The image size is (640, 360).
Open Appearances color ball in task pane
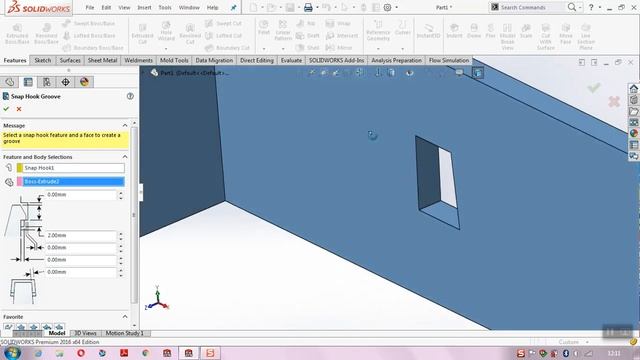point(633,133)
